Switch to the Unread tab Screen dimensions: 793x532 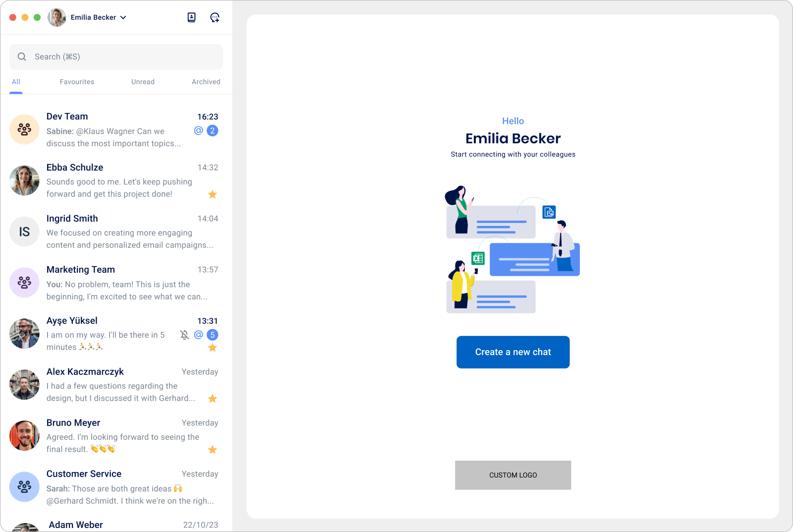(x=143, y=82)
